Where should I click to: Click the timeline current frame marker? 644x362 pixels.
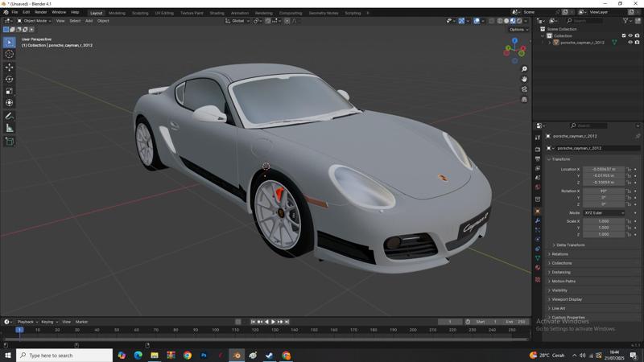[19, 330]
